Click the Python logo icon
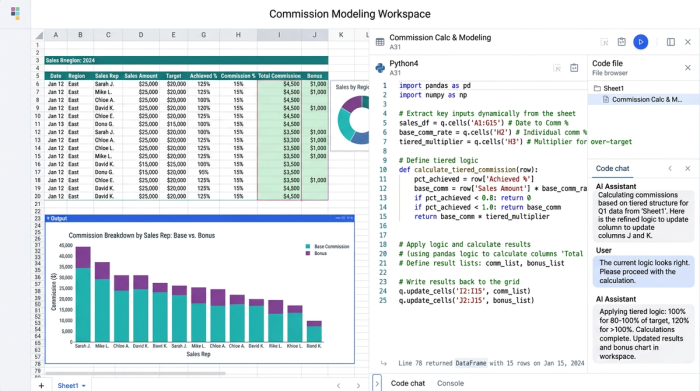 pos(380,67)
